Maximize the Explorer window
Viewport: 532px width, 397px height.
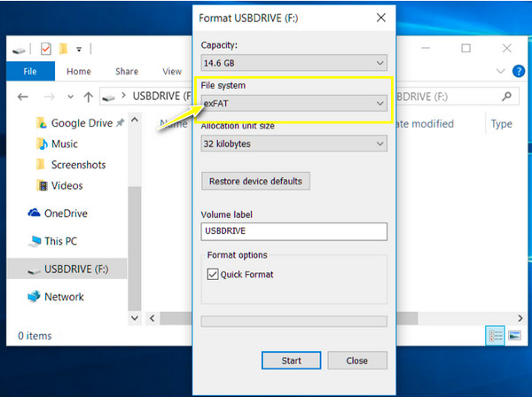click(465, 48)
